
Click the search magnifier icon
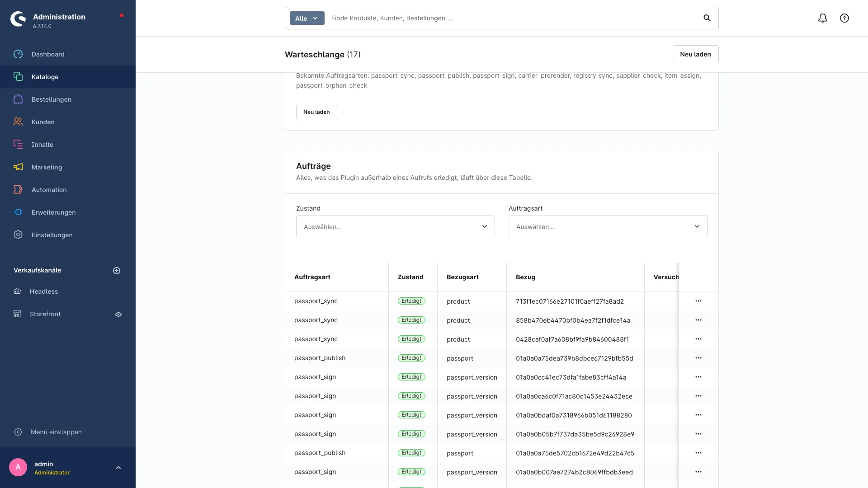(x=707, y=18)
